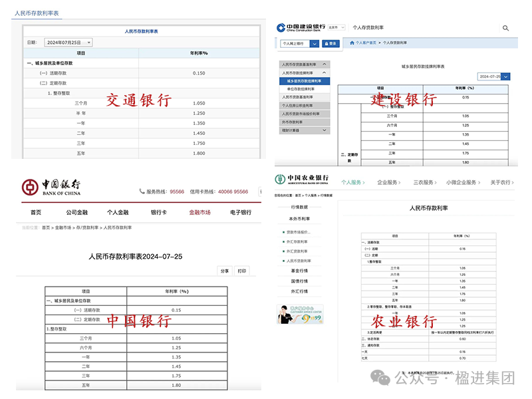Open the 电子银行 tab on Bank of China
The width and height of the screenshot is (532, 399).
[241, 212]
